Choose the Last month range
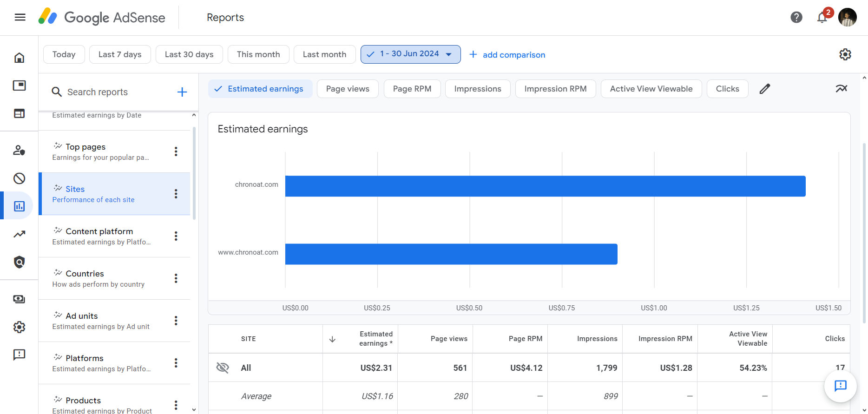 (325, 54)
